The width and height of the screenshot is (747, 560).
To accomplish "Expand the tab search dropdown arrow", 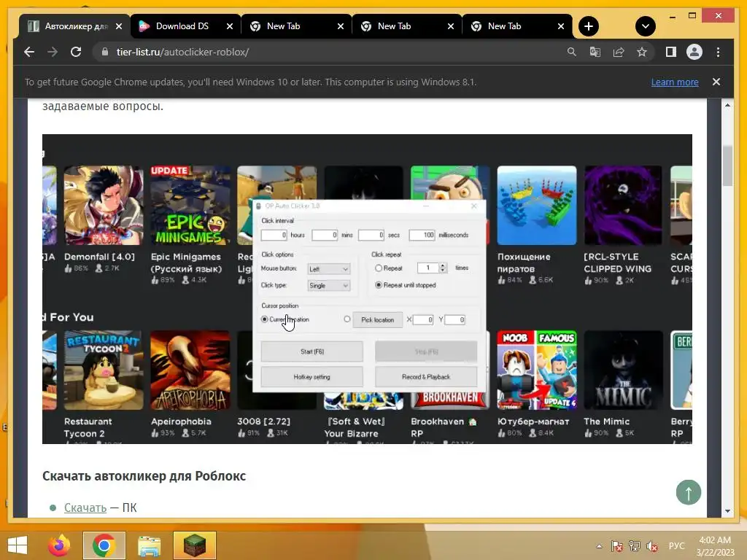I will [x=646, y=26].
